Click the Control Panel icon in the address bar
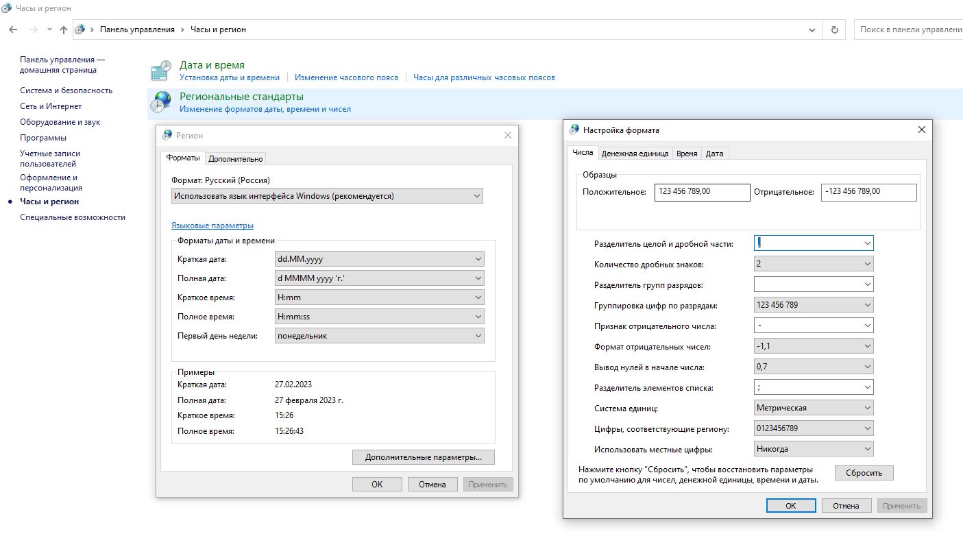The height and width of the screenshot is (560, 963). tap(80, 29)
